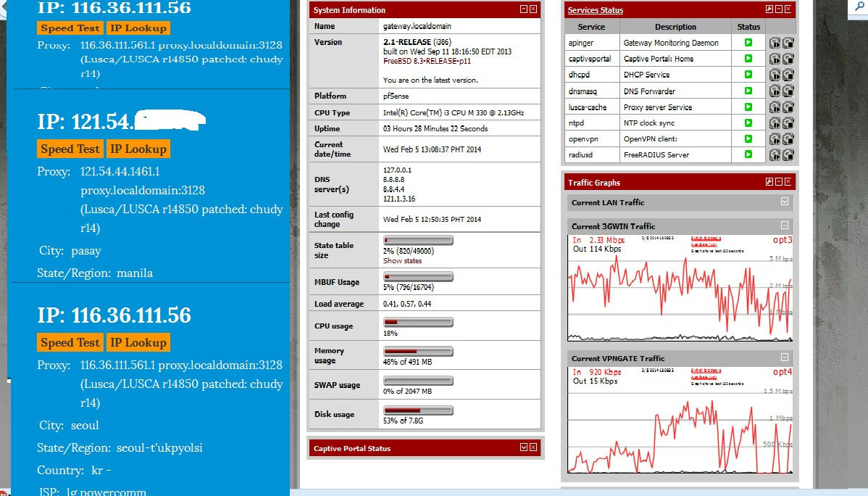Close the Traffic Graphs widget
The width and height of the screenshot is (868, 496).
(x=788, y=182)
